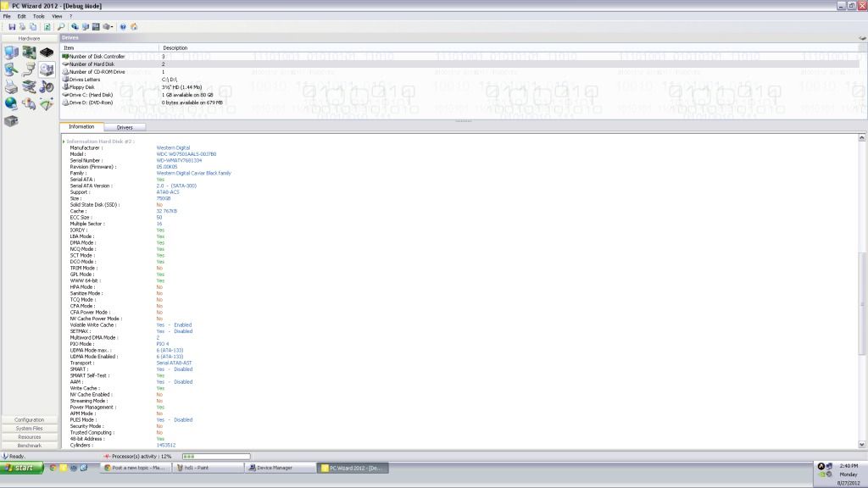
Task: Click the Processor(s) activity status text
Action: pos(142,457)
